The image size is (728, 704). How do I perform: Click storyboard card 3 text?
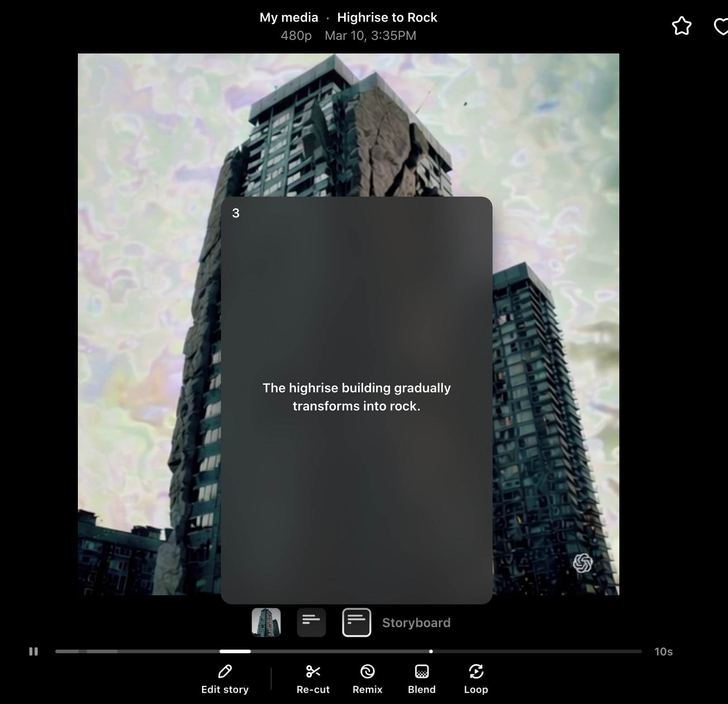357,397
